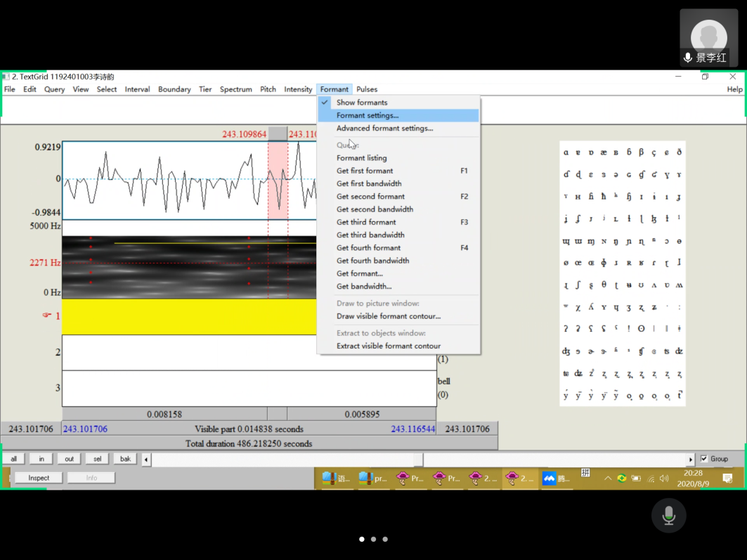Click the taskbar volume speaker icon

pos(664,478)
